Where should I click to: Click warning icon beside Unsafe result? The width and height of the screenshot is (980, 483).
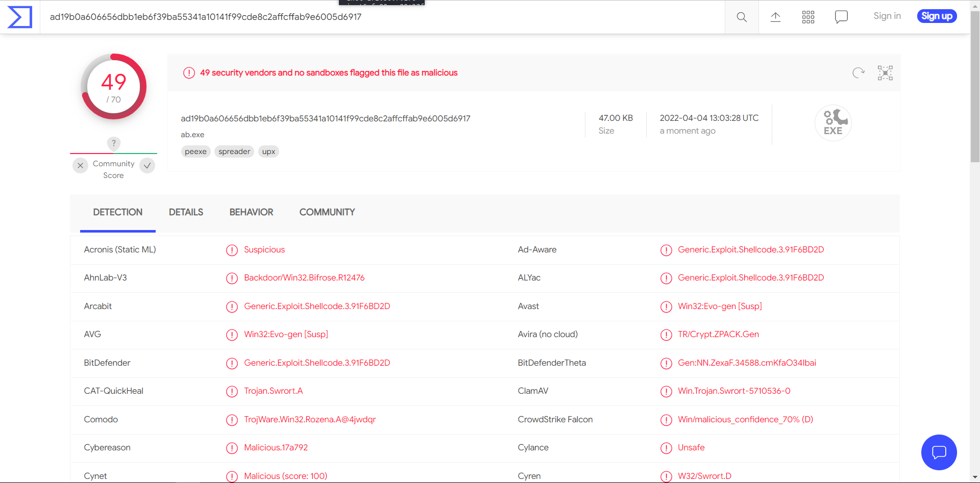click(x=666, y=448)
